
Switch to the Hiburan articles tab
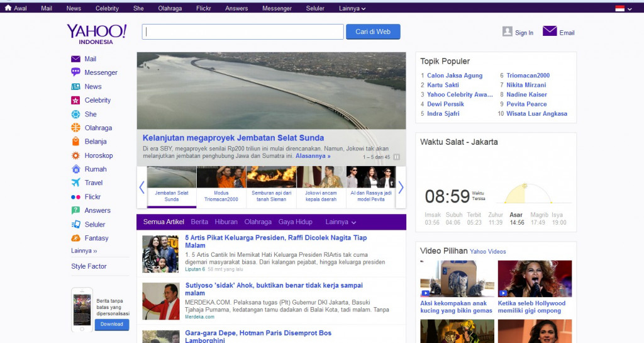tap(226, 222)
